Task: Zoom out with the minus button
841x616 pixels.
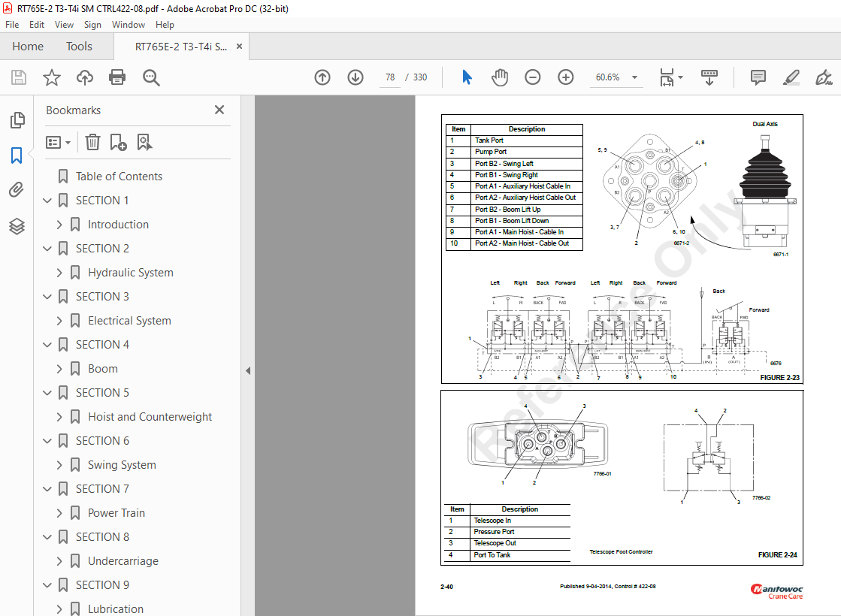Action: click(x=533, y=77)
